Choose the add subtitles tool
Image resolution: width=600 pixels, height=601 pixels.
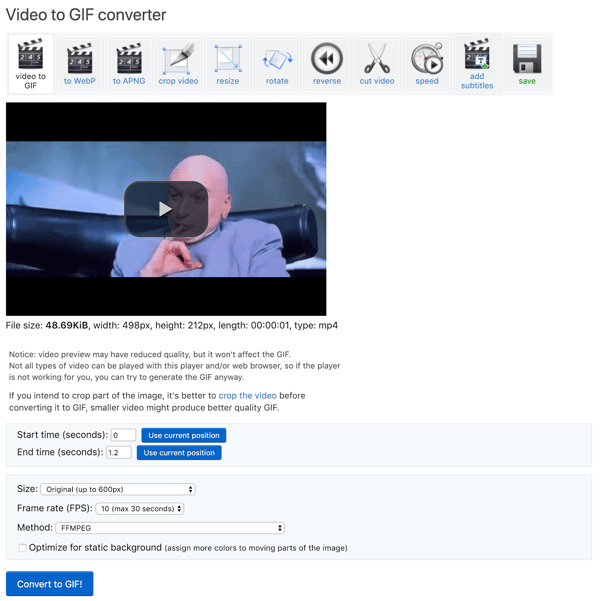tap(477, 64)
